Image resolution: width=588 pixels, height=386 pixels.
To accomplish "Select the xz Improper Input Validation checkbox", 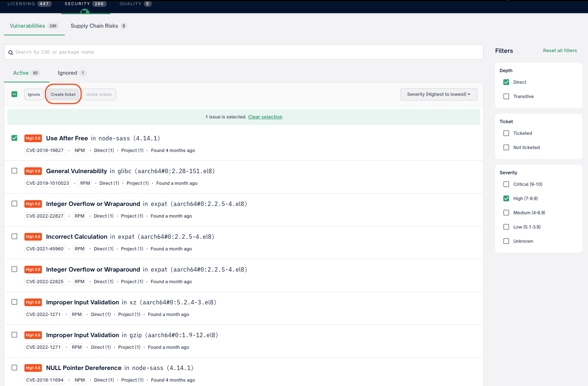I will 14,302.
